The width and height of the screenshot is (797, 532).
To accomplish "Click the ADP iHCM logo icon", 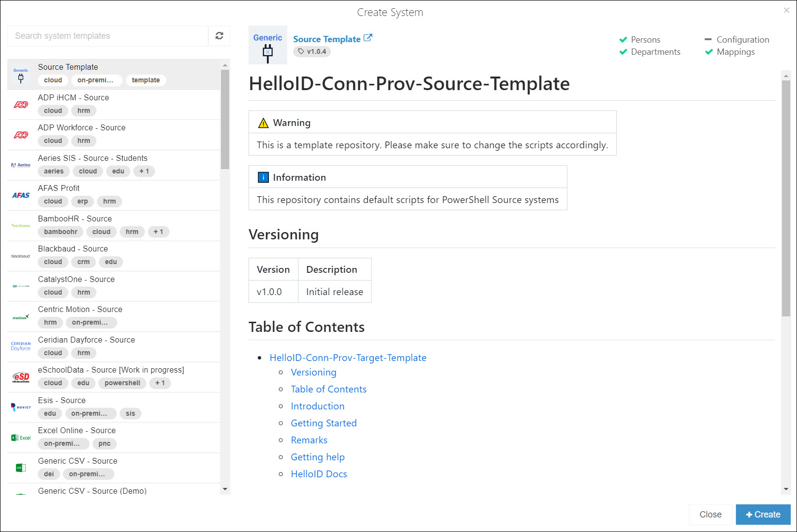I will coord(21,105).
